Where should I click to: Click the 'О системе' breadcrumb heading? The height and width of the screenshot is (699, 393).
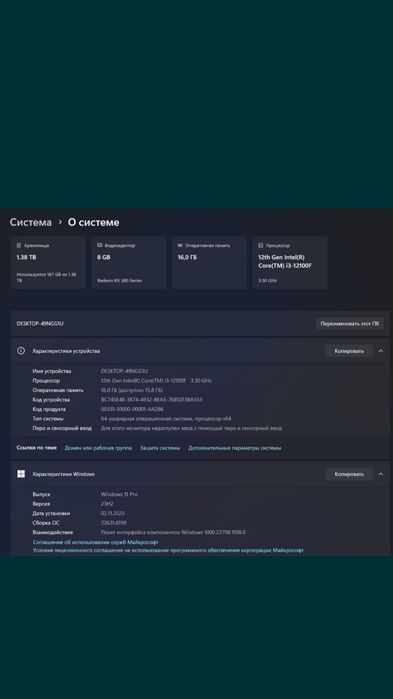click(94, 222)
